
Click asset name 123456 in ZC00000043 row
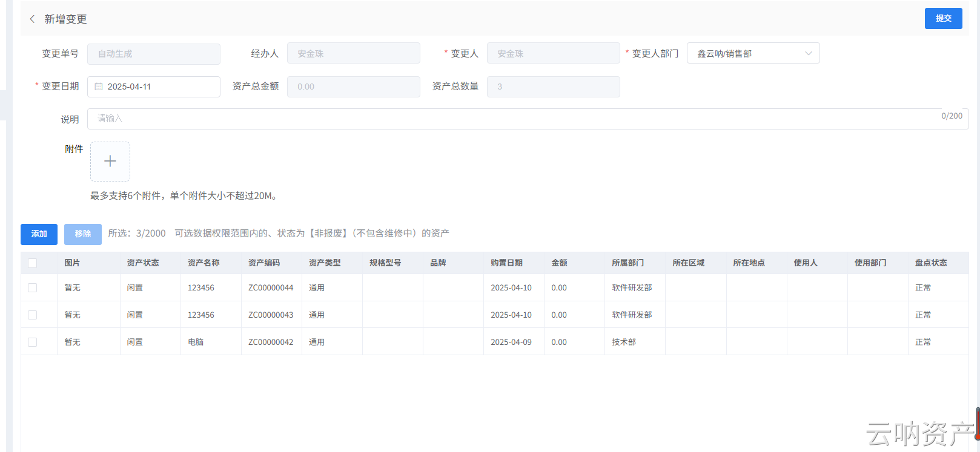[x=201, y=315]
